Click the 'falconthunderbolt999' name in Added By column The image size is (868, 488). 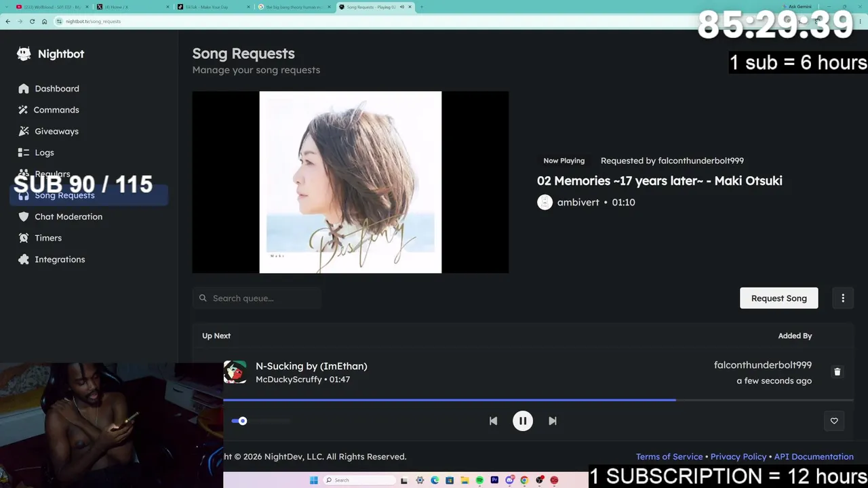763,365
